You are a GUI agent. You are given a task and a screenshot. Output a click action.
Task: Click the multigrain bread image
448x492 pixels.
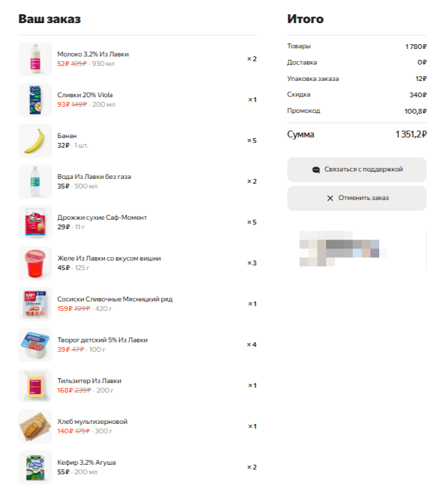point(35,427)
